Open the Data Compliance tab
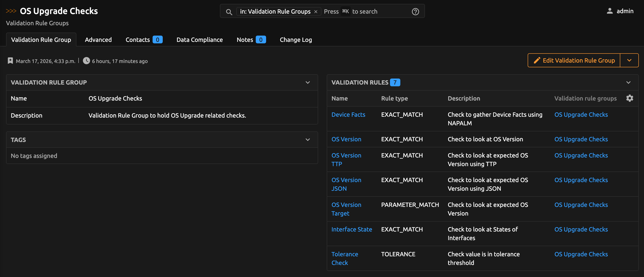This screenshot has height=277, width=644. [x=199, y=40]
